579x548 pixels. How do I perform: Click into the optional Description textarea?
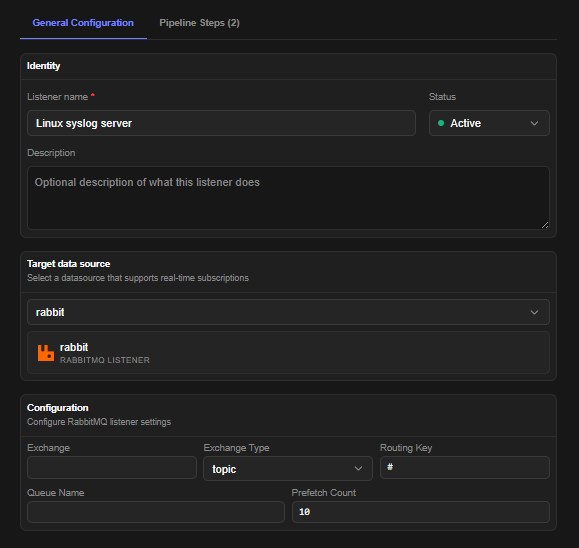(x=288, y=198)
